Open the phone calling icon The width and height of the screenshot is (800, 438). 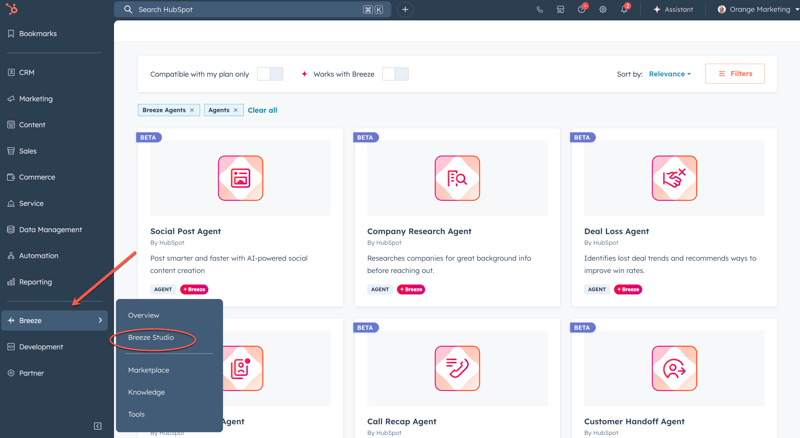[539, 9]
